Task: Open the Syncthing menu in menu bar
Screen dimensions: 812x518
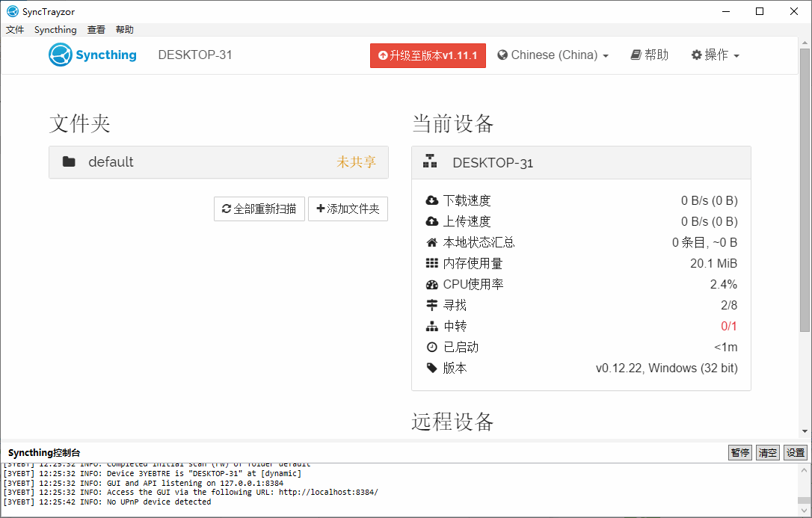Action: pyautogui.click(x=55, y=30)
